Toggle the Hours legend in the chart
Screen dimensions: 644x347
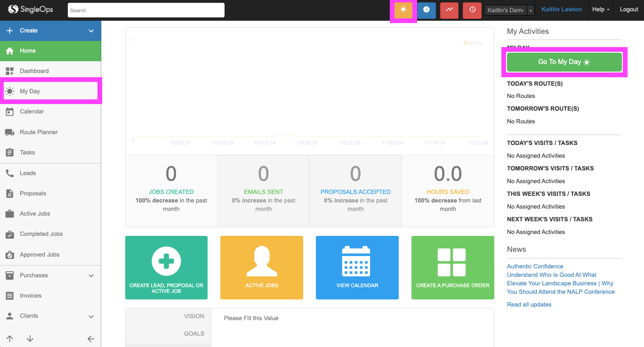pos(473,43)
